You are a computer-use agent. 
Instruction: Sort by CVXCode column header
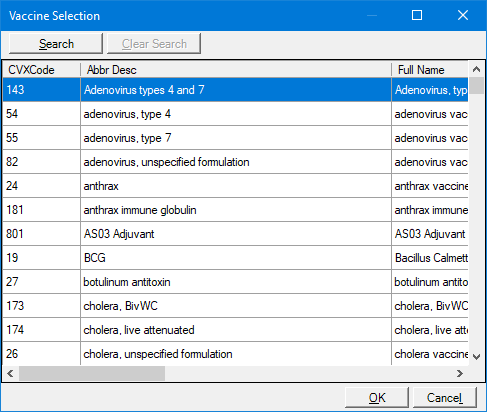(42, 70)
